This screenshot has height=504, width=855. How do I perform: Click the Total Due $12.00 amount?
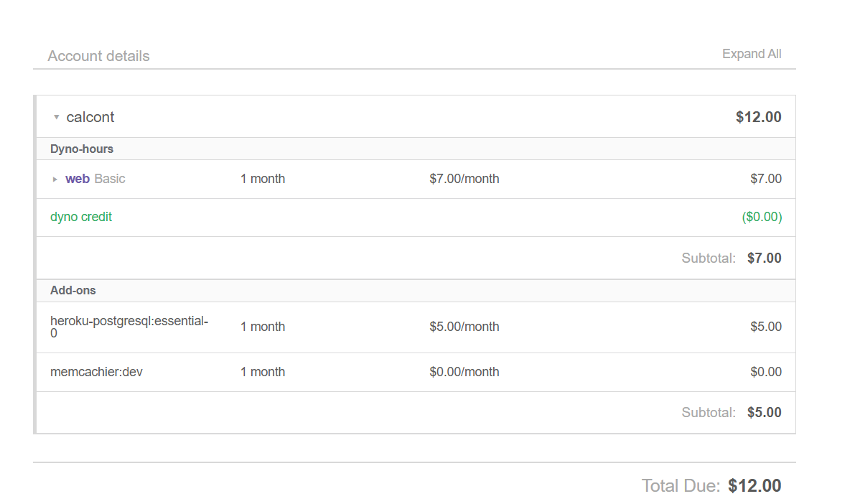pos(754,486)
